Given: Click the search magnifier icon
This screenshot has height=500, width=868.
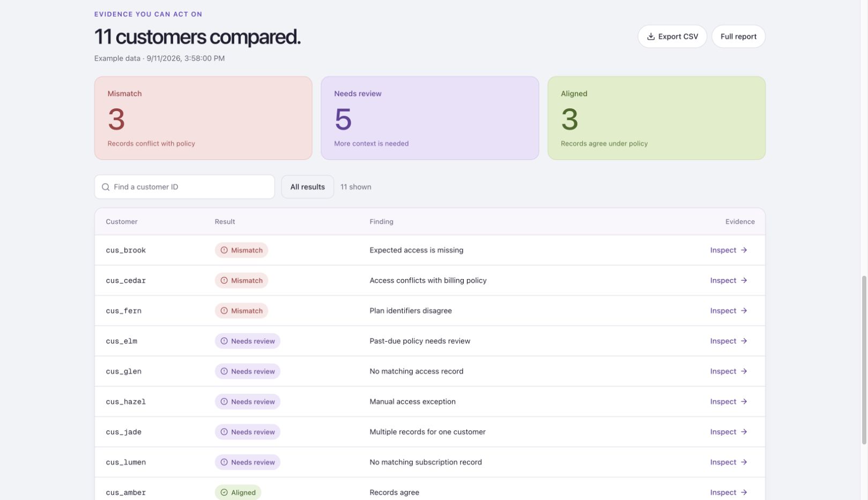Looking at the screenshot, I should (106, 187).
